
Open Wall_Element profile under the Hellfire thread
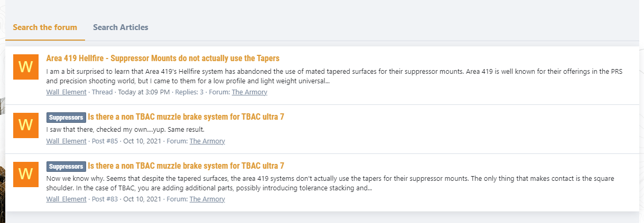click(x=66, y=92)
